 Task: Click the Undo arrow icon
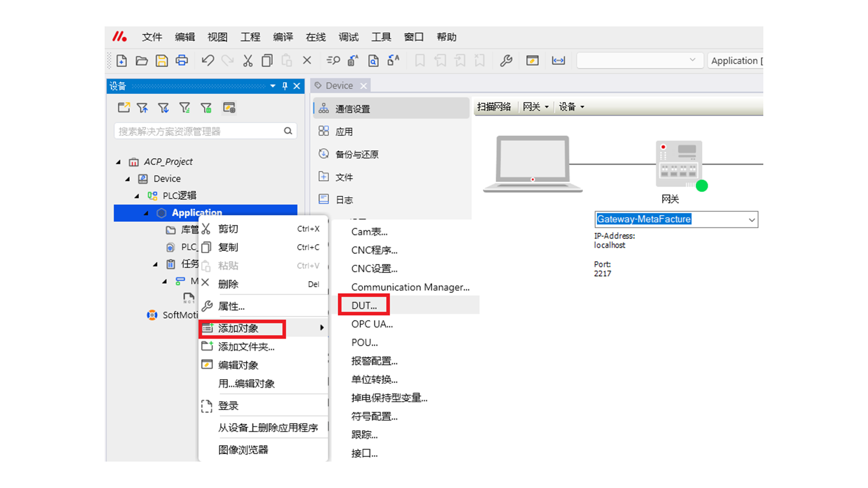click(x=208, y=61)
